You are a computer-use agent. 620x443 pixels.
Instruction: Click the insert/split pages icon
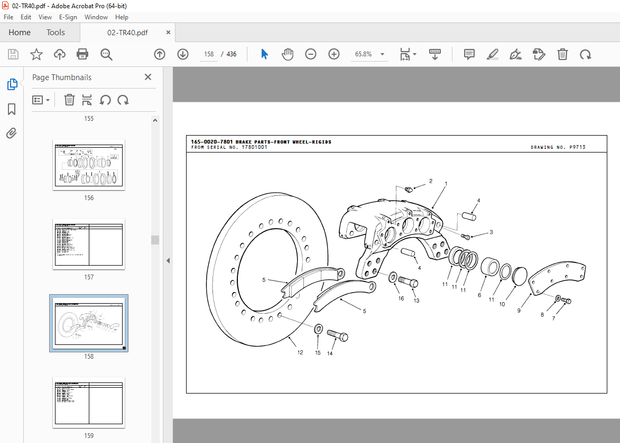click(x=87, y=100)
